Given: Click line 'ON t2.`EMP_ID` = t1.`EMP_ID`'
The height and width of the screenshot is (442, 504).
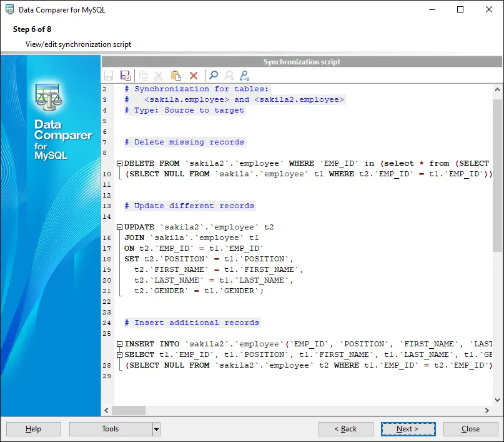Looking at the screenshot, I should point(194,248).
